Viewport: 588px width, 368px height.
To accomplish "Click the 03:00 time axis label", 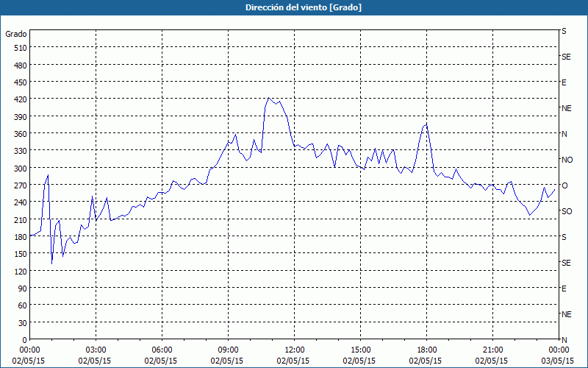I will (x=96, y=350).
